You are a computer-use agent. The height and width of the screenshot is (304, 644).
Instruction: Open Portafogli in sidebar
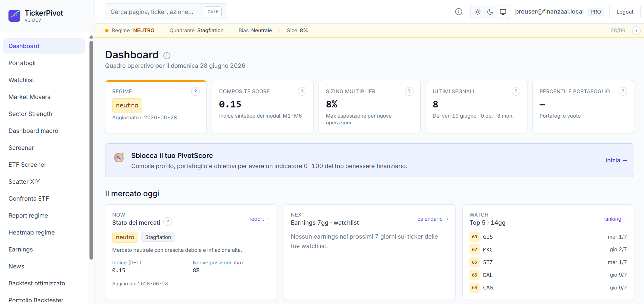point(44,63)
